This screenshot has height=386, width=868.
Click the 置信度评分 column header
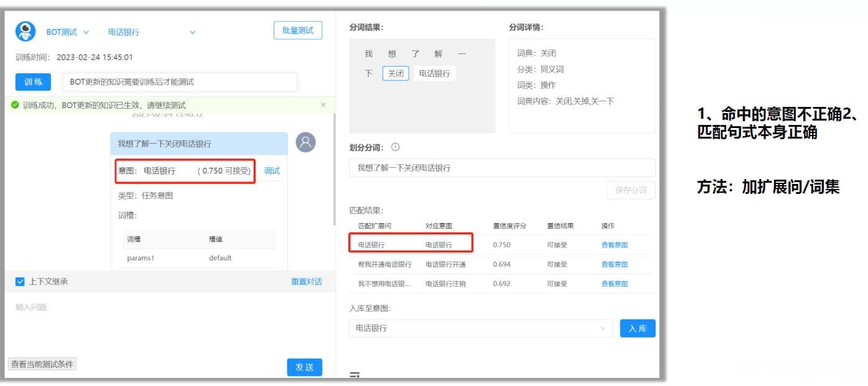[510, 226]
